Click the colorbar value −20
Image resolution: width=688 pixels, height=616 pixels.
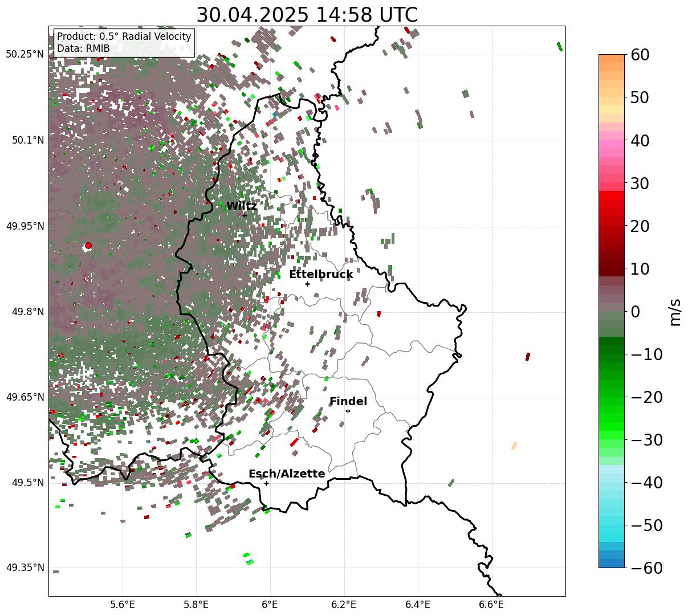(x=646, y=397)
